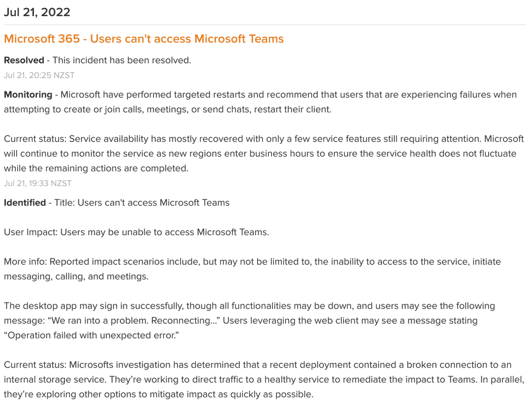Click the 20:25 NZST timestamp
This screenshot has height=406, width=532.
click(x=39, y=75)
